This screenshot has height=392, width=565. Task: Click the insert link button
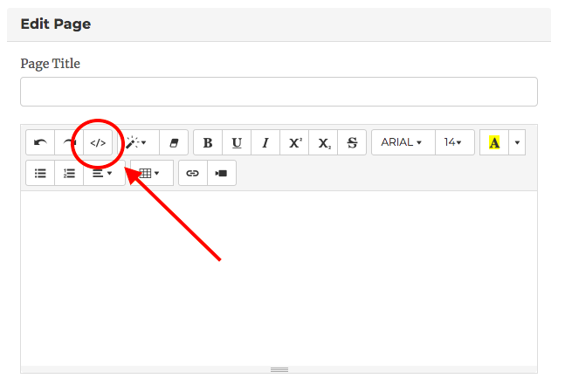coord(193,173)
